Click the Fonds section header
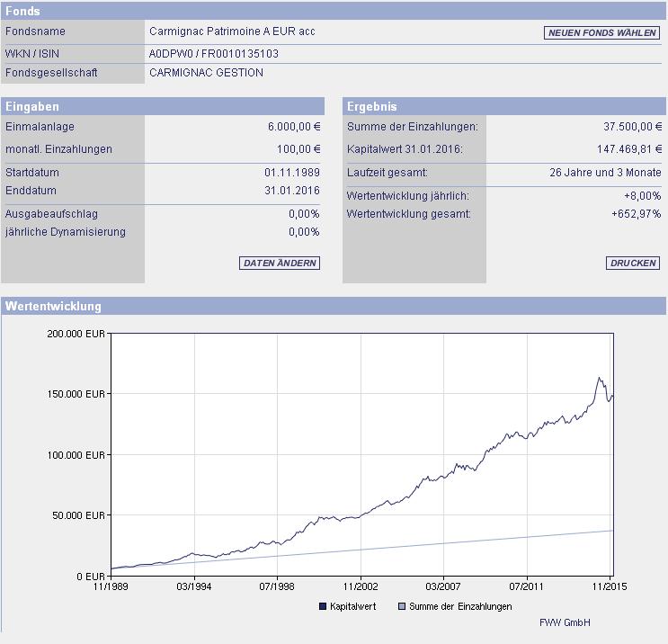Screen dimensions: 668x644 [334, 11]
